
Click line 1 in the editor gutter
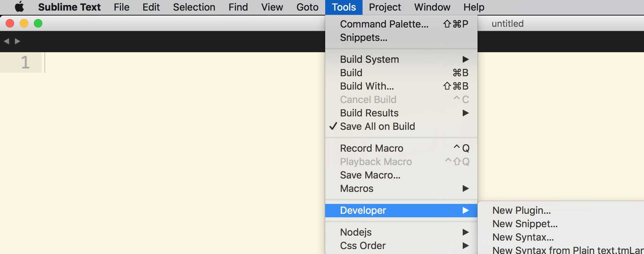25,62
